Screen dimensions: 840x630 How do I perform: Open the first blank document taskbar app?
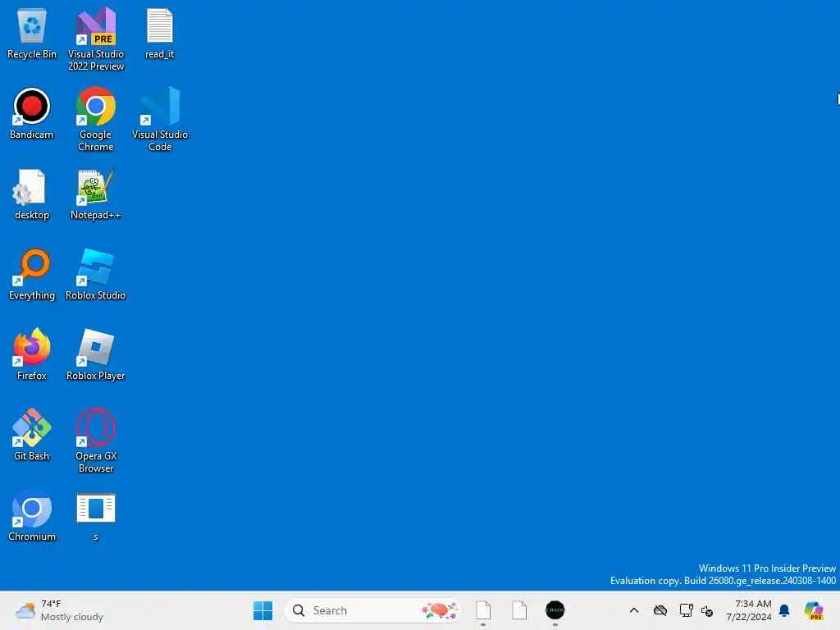pos(483,610)
